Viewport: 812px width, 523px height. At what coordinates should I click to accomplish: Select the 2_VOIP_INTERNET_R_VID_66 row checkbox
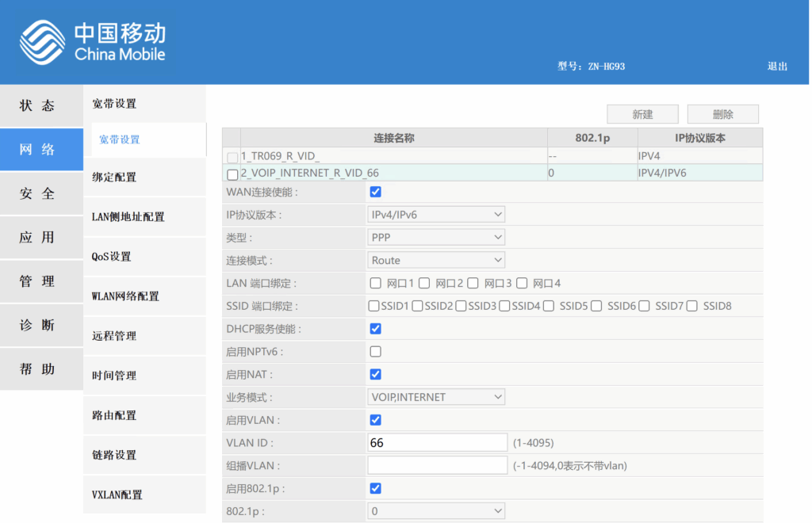[232, 174]
